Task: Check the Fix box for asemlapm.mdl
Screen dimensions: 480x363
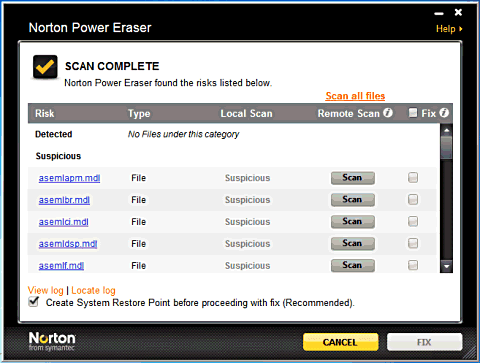Action: click(413, 177)
